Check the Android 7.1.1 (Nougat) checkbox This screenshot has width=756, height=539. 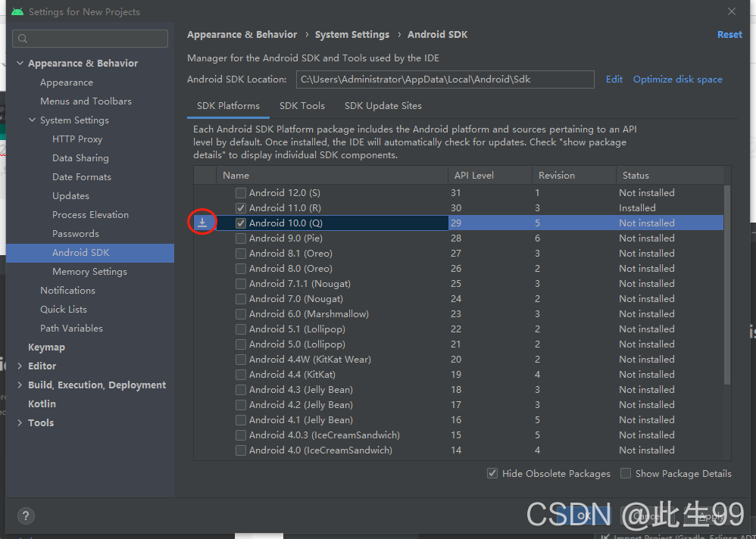pos(241,284)
